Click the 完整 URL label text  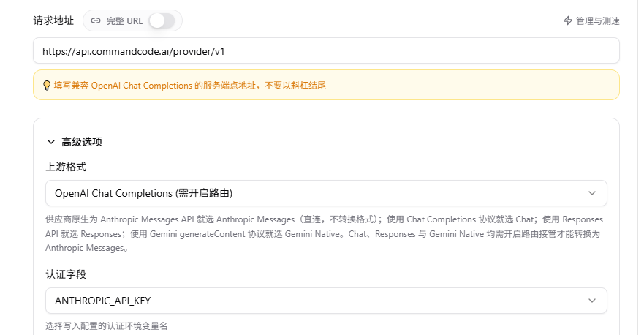[124, 21]
